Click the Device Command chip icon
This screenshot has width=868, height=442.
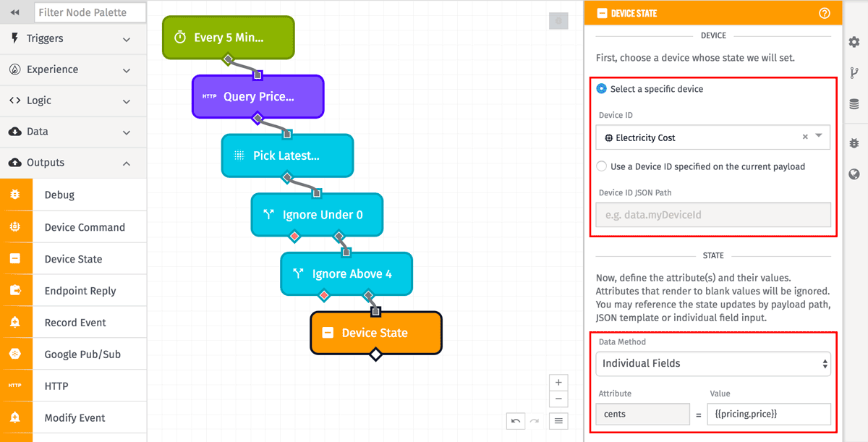[15, 227]
